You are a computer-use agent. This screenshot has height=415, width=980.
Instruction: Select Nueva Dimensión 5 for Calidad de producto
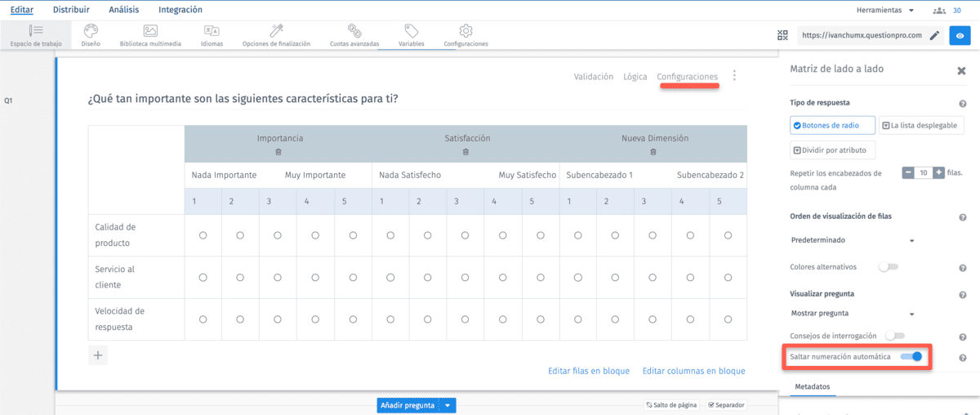pos(728,235)
